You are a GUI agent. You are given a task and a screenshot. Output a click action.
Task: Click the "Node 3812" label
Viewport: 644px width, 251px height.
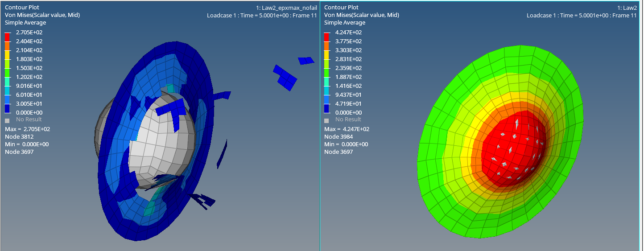pos(19,136)
